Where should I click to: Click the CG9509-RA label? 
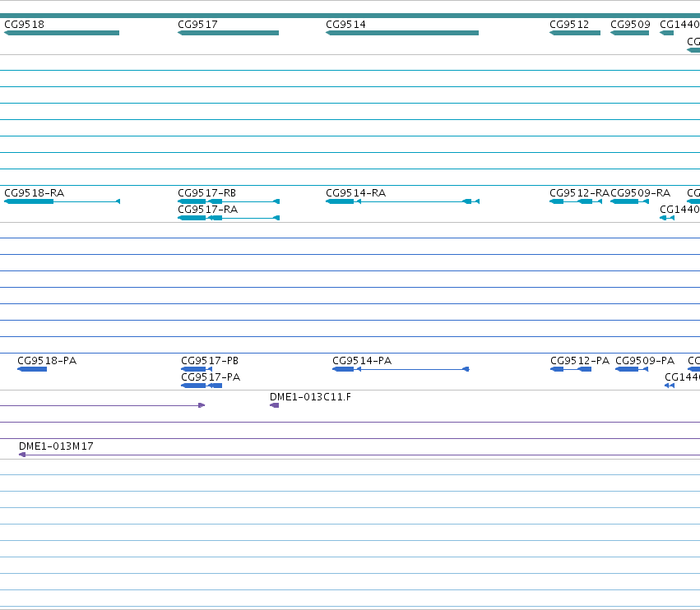tap(640, 192)
